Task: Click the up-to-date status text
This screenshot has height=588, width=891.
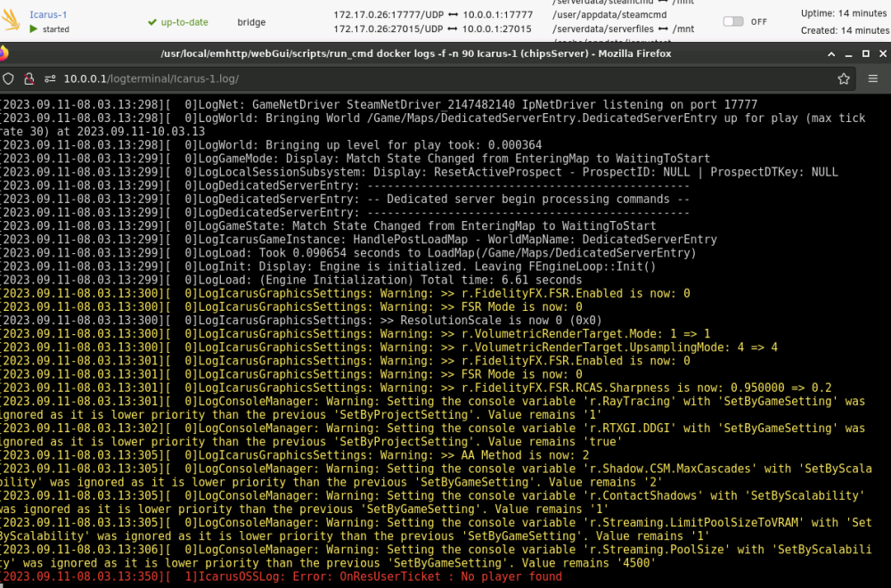Action: coord(184,22)
